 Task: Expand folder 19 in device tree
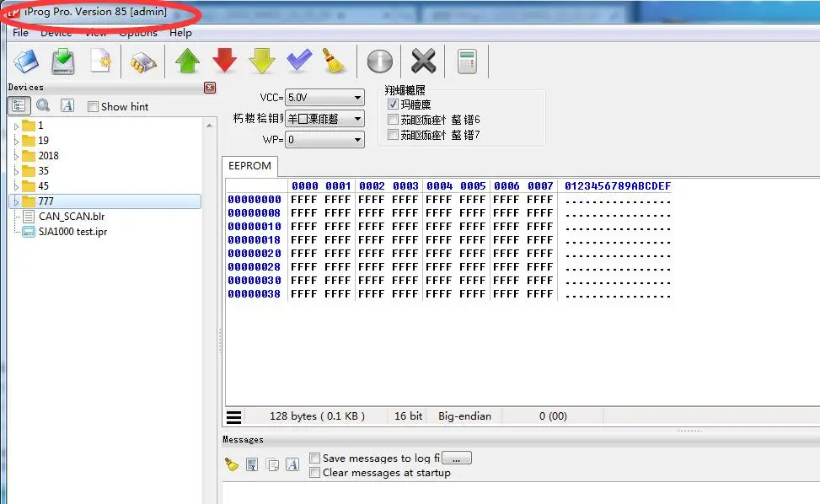pos(16,141)
